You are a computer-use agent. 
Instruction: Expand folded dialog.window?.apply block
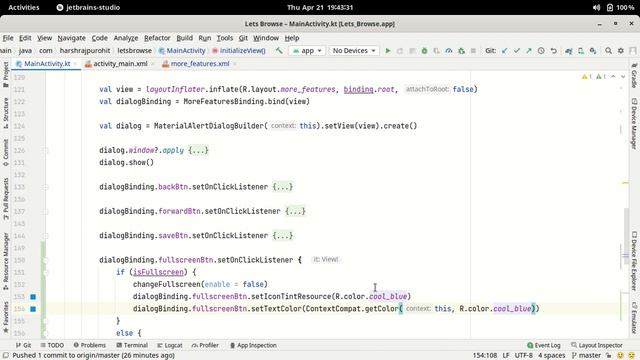(x=198, y=150)
